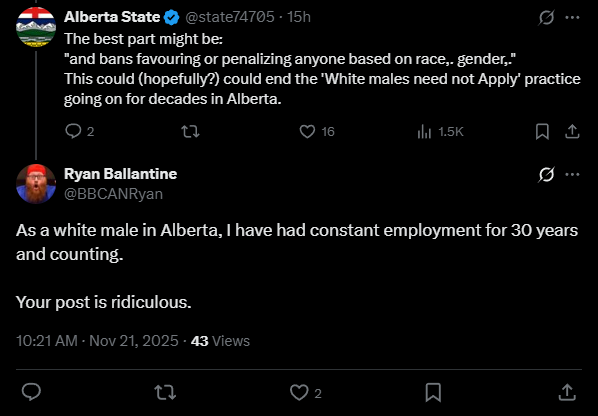The height and width of the screenshot is (416, 598).
Task: Open more options on Alberta State's post
Action: click(x=572, y=18)
